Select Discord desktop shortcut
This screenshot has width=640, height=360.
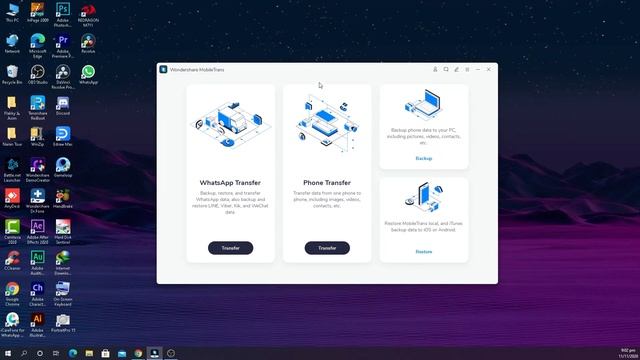pyautogui.click(x=63, y=106)
